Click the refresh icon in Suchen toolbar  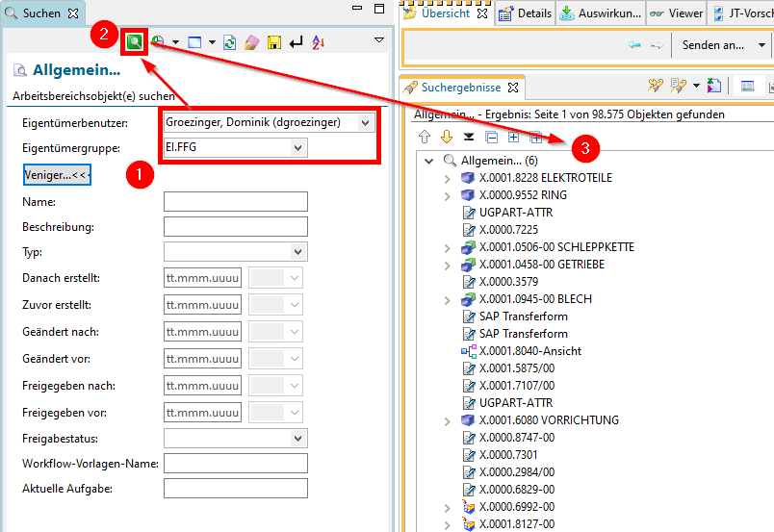point(229,42)
